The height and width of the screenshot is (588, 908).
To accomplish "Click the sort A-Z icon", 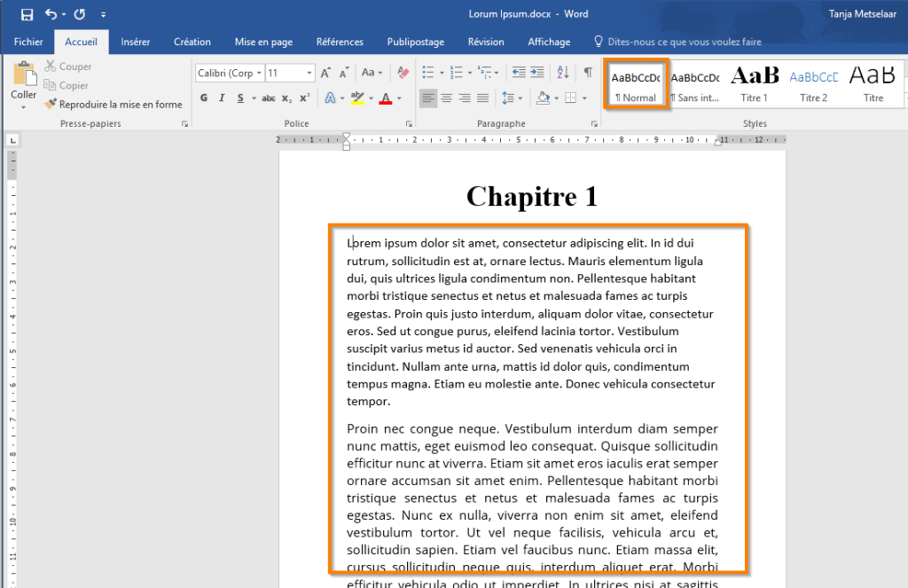I will (563, 73).
